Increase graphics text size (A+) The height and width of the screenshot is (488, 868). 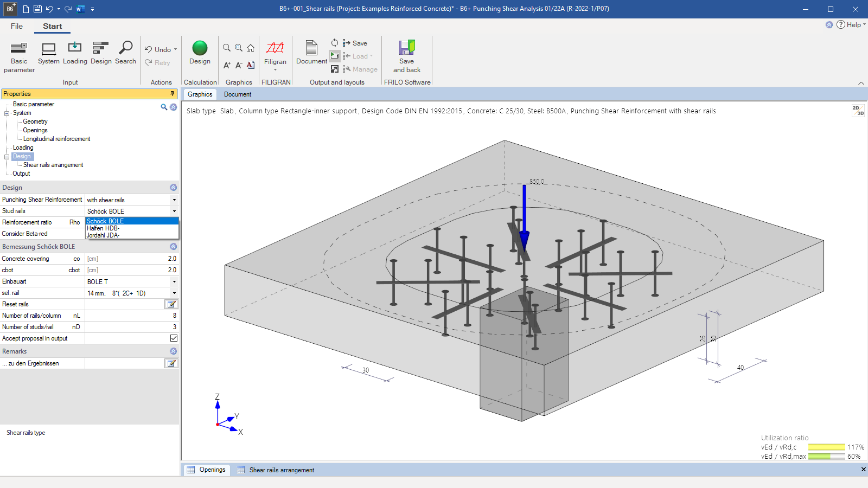coord(227,65)
